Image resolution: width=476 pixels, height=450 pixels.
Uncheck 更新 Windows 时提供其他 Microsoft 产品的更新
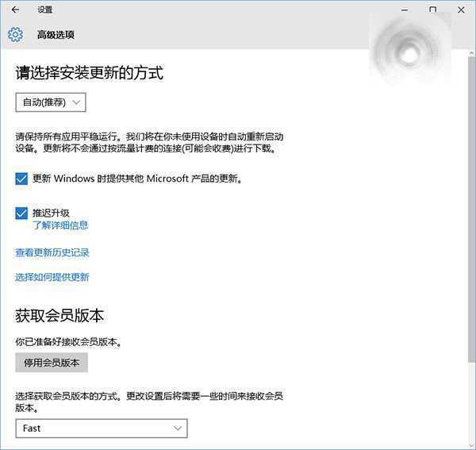(x=21, y=179)
